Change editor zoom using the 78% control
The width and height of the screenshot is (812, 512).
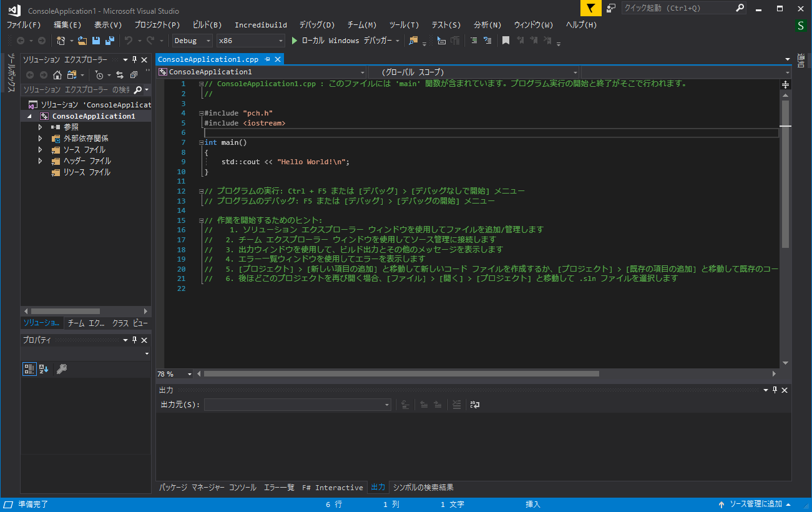point(174,373)
